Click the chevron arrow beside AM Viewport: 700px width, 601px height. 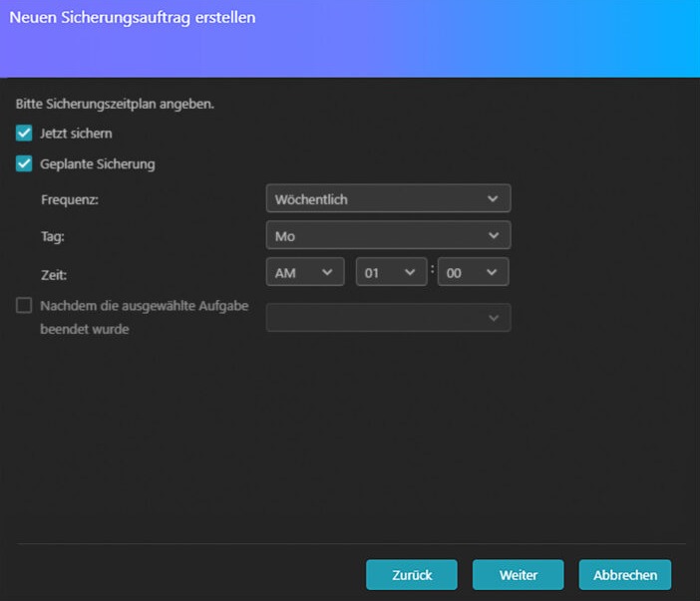tap(327, 272)
